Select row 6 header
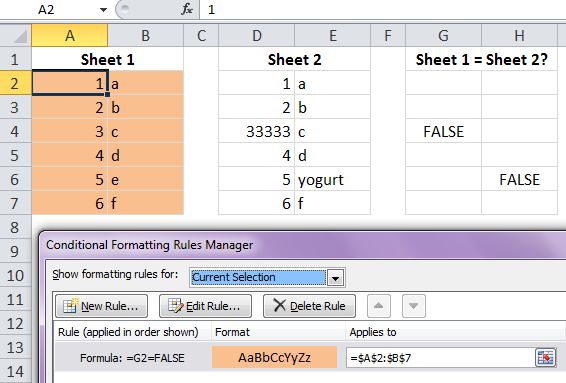This screenshot has width=566, height=383. point(16,179)
